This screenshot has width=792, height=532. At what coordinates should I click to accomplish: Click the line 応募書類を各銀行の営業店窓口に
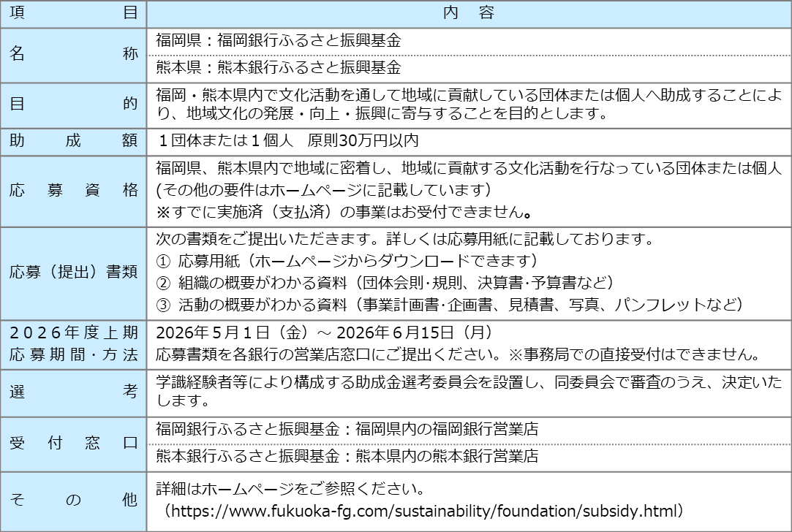pos(458,354)
